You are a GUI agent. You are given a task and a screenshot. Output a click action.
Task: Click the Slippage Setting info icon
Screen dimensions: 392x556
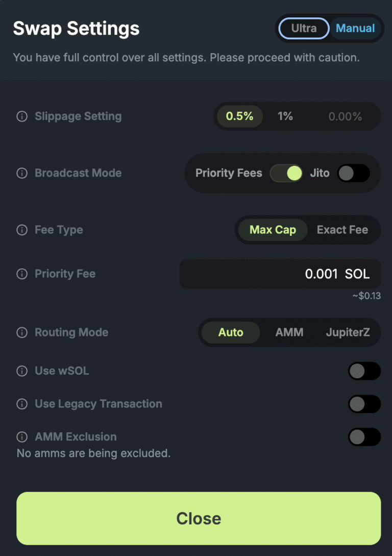click(21, 116)
